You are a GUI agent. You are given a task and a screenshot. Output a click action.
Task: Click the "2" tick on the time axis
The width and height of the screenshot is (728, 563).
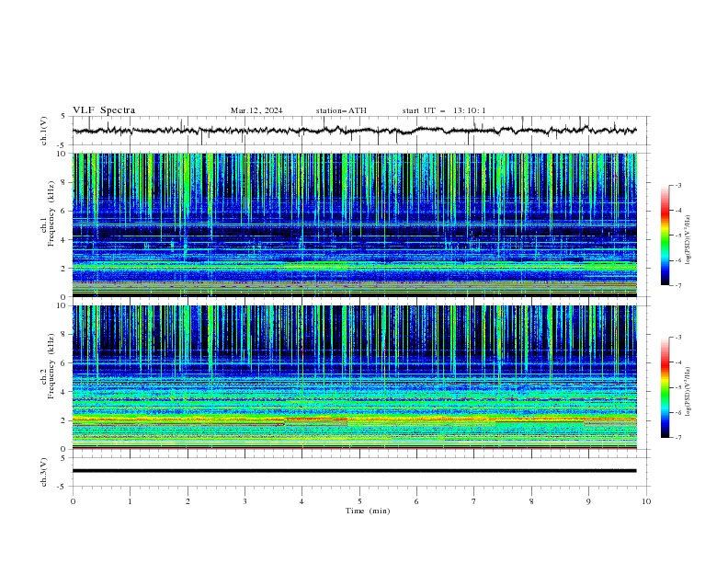(x=188, y=501)
